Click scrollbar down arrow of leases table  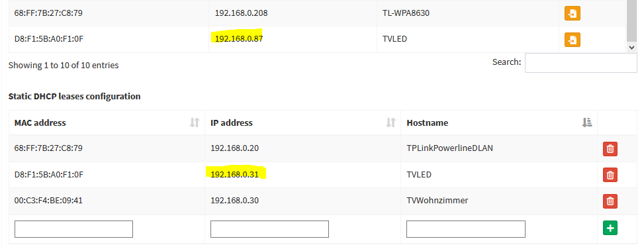click(632, 48)
